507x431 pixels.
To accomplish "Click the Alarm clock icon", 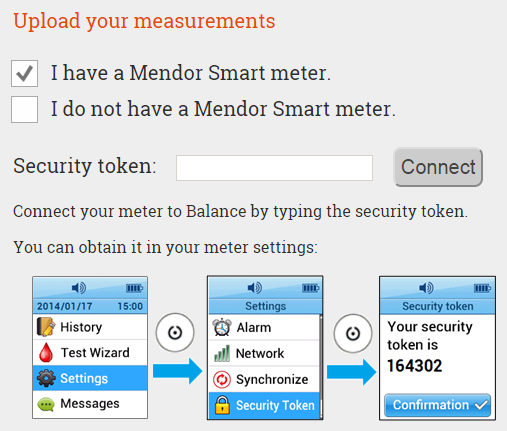I will 222,327.
